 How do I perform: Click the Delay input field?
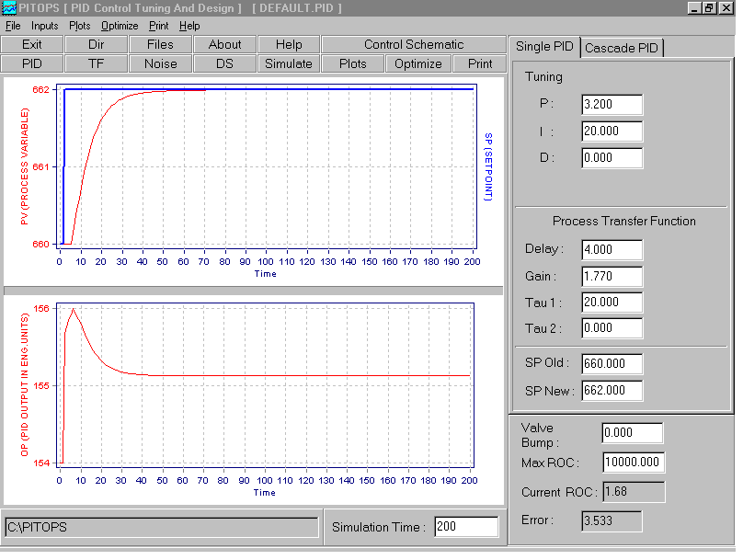coord(612,249)
